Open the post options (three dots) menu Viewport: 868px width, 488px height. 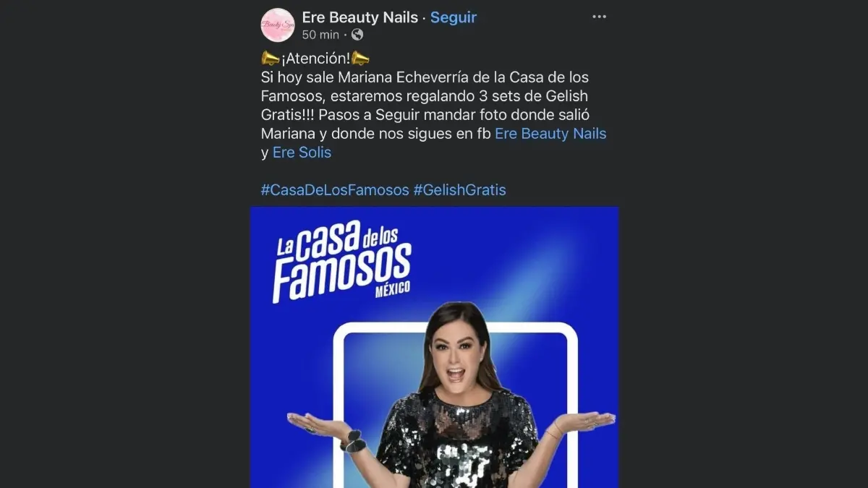599,16
